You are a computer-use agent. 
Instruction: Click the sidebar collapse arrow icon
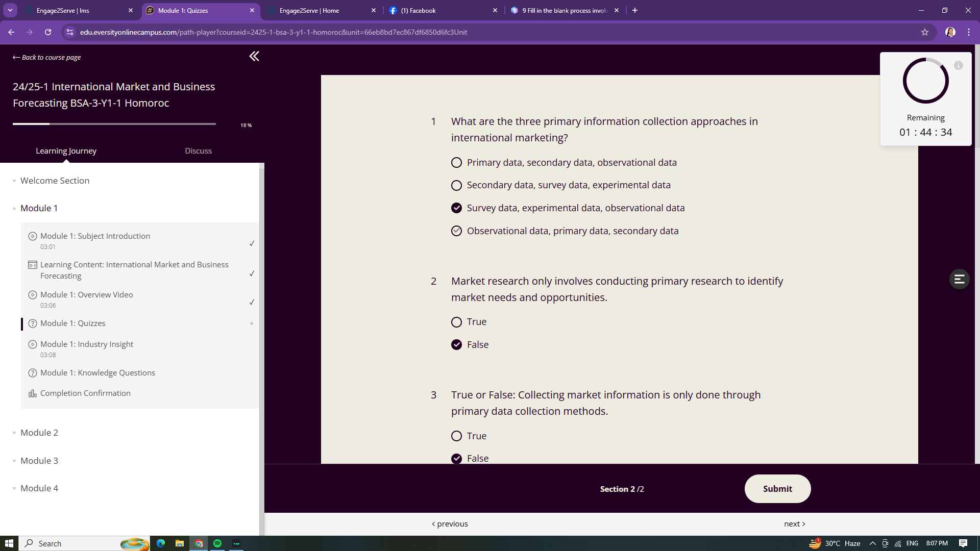254,56
